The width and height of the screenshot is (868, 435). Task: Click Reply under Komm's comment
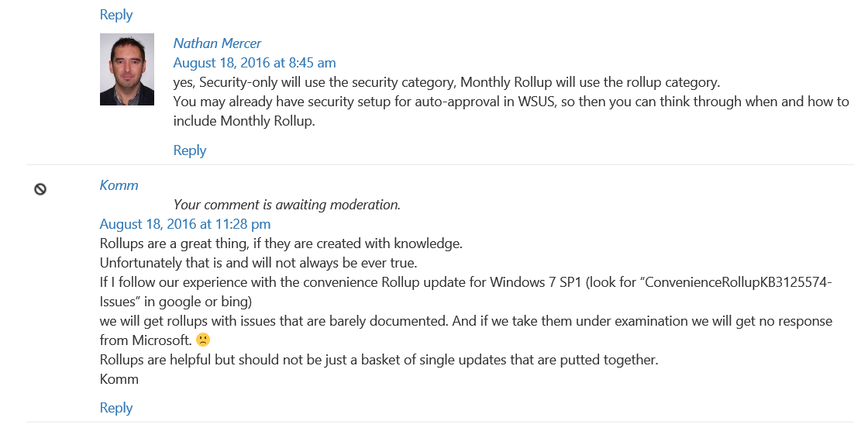(x=116, y=408)
